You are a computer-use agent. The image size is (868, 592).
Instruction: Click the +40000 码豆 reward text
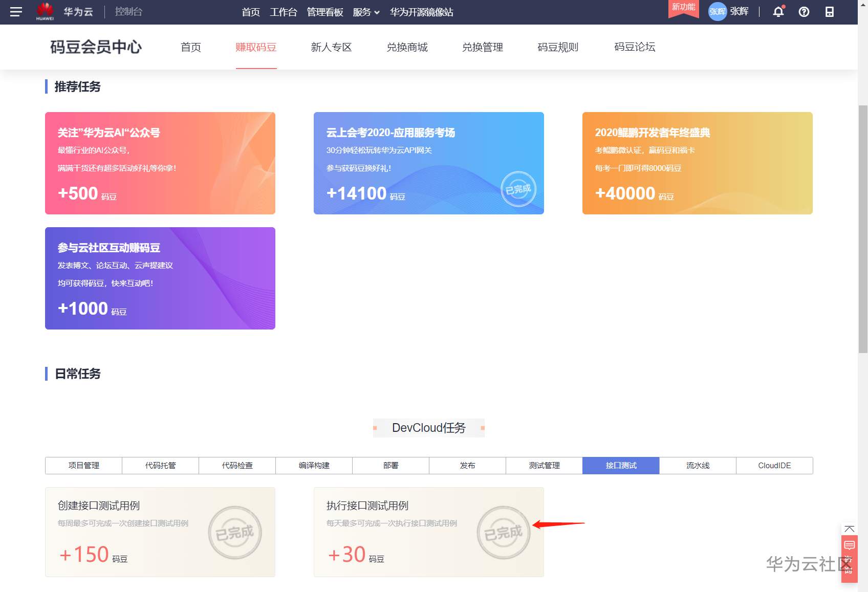point(635,193)
